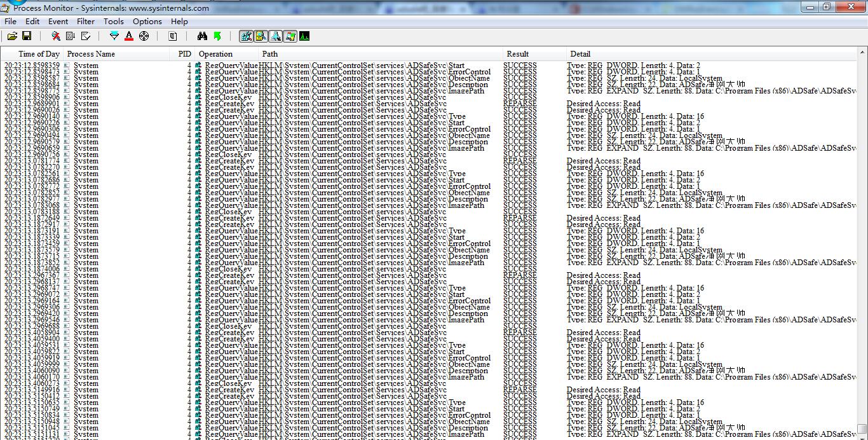
Task: Click the Open file toolbar icon
Action: [x=12, y=36]
